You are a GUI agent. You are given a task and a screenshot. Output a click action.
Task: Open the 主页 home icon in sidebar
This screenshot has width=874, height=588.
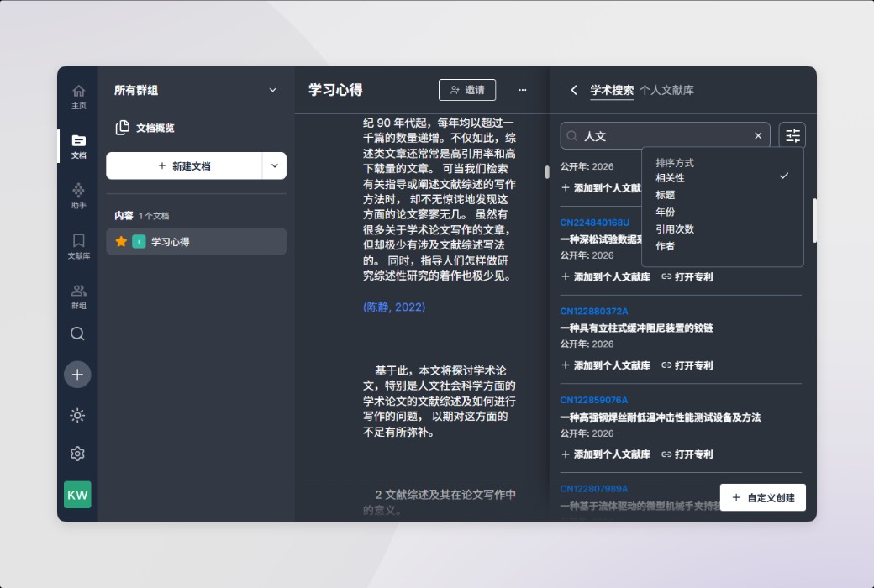point(79,97)
